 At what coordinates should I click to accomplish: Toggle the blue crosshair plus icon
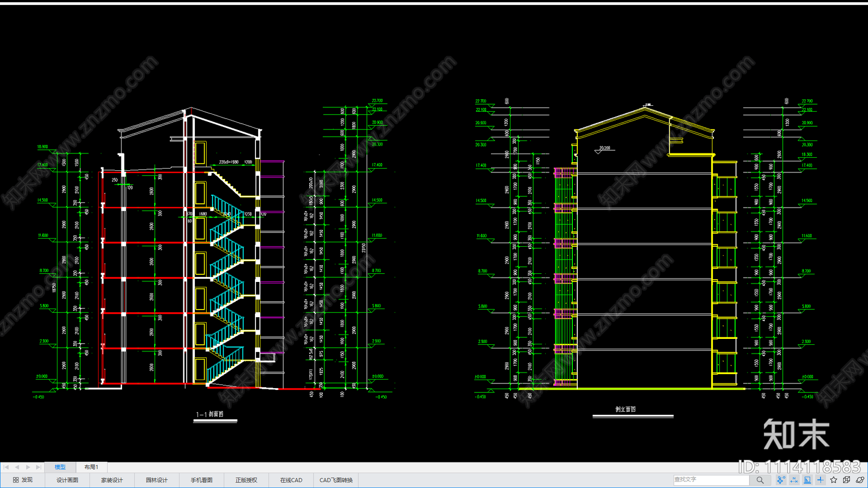pos(820,480)
